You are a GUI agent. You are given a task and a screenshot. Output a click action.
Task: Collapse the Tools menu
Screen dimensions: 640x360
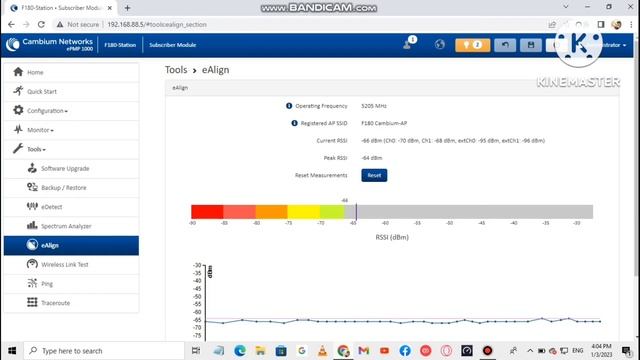[x=71, y=149]
